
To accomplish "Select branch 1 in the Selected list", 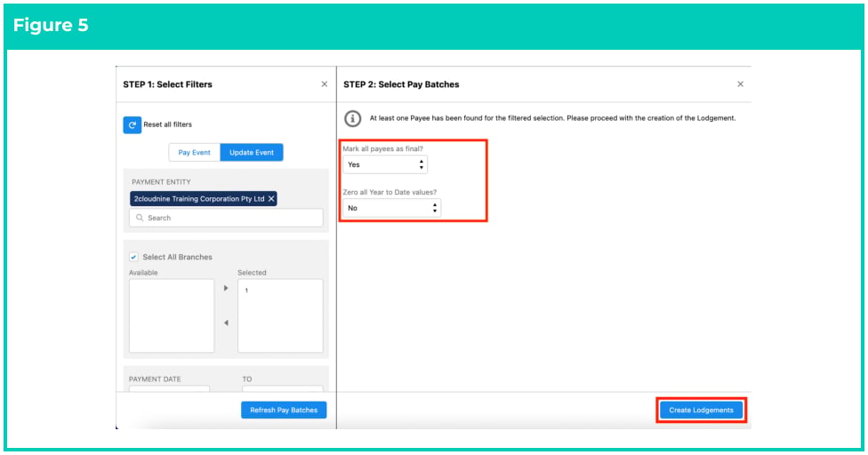I will tap(247, 291).
